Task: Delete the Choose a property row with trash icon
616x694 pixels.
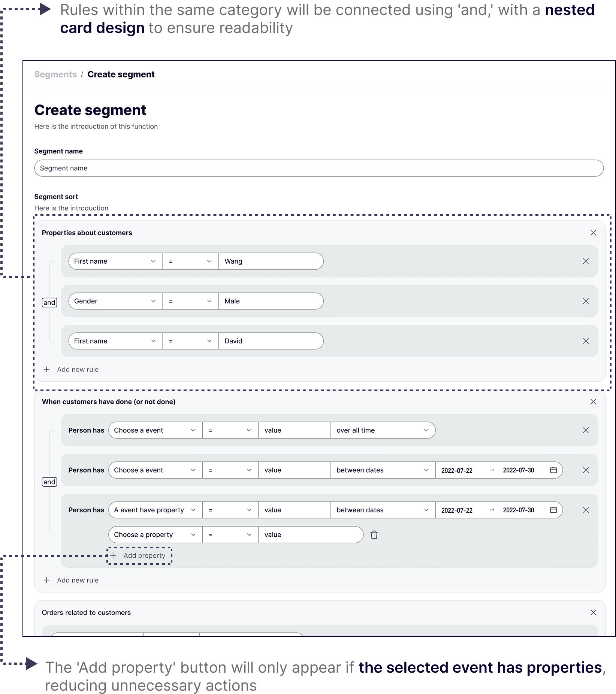Action: coord(374,534)
